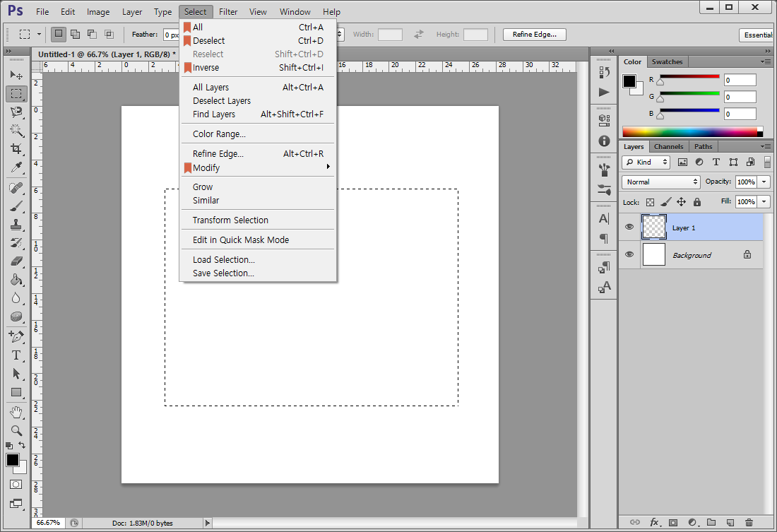Select the Type tool
The height and width of the screenshot is (532, 777).
pos(16,355)
